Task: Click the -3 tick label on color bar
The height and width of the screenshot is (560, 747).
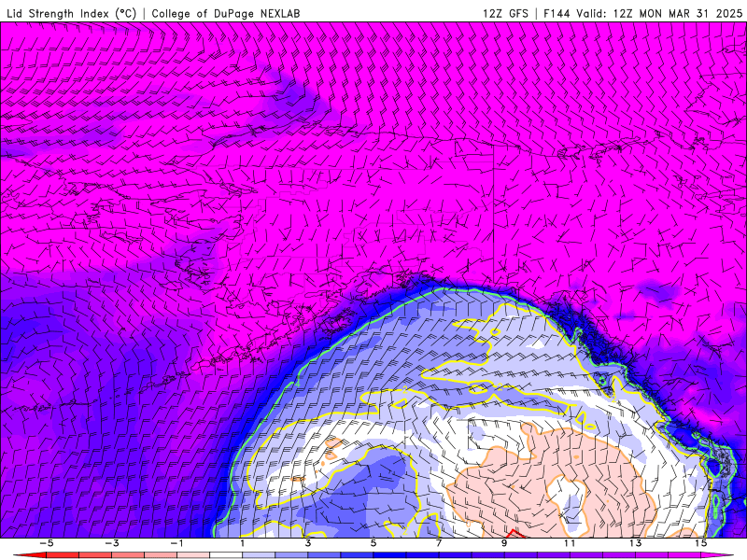Action: click(x=111, y=543)
